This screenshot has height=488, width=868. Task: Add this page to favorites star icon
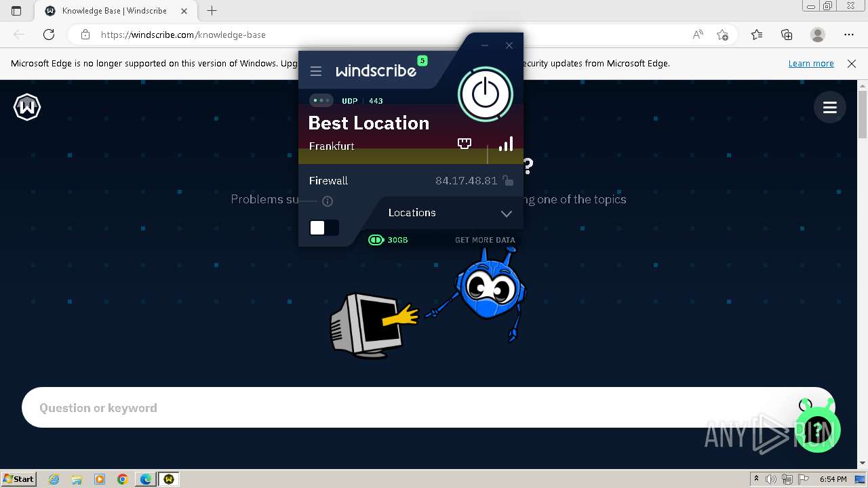[722, 35]
